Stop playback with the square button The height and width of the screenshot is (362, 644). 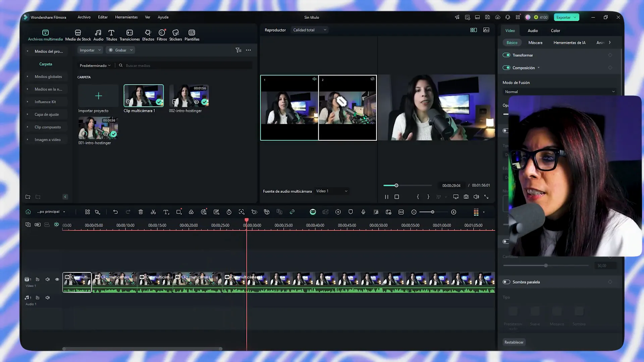(x=397, y=197)
